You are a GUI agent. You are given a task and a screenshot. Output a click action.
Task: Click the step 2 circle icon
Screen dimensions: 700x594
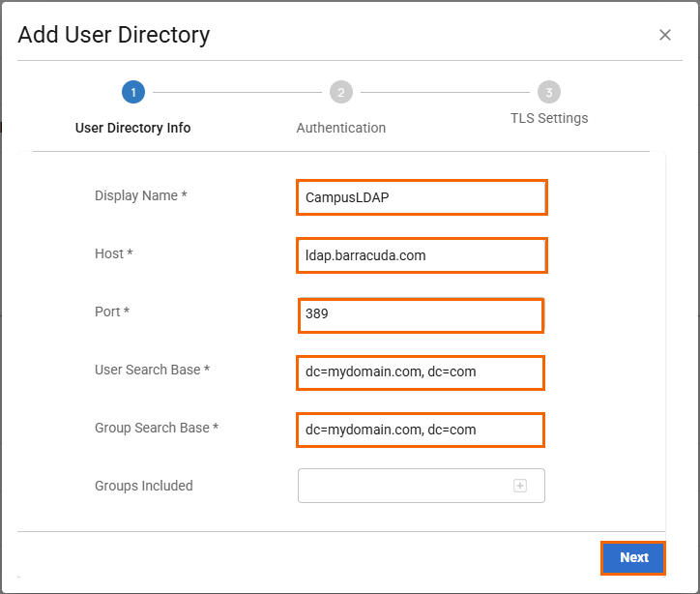pyautogui.click(x=340, y=93)
